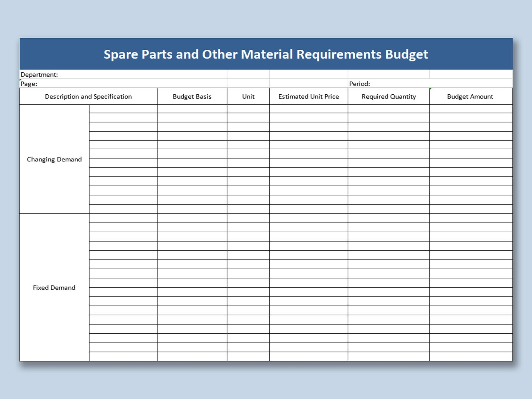Image resolution: width=532 pixels, height=399 pixels.
Task: Click the Spare Parts budget title banner
Action: [x=266, y=54]
